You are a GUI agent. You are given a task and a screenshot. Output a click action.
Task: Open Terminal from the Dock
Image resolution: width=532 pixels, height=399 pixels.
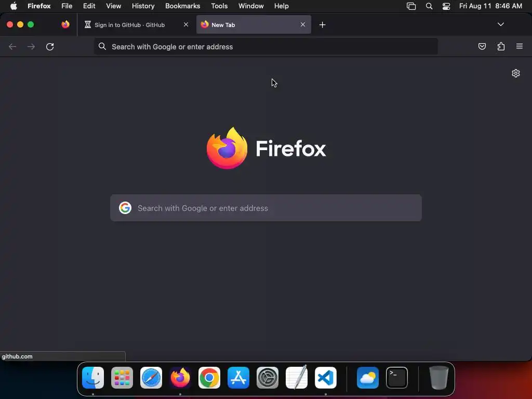point(397,378)
